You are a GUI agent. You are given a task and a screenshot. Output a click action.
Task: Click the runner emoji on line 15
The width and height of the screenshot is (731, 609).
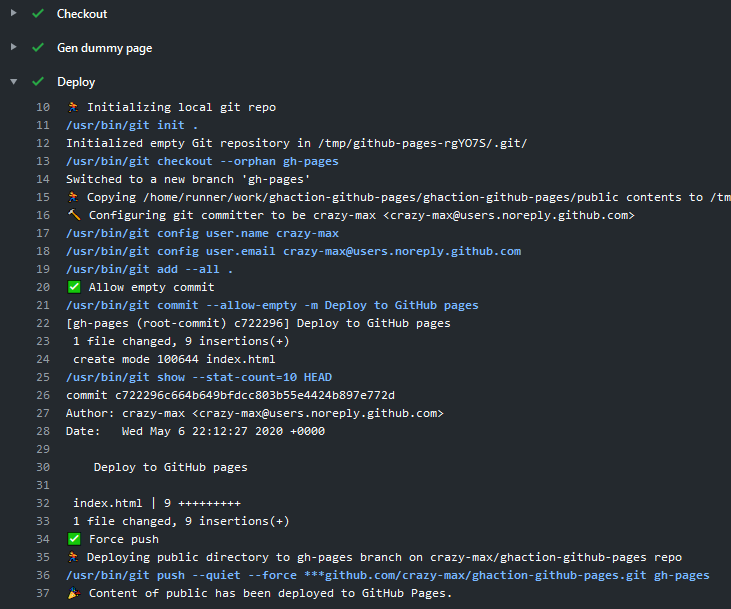click(x=73, y=197)
